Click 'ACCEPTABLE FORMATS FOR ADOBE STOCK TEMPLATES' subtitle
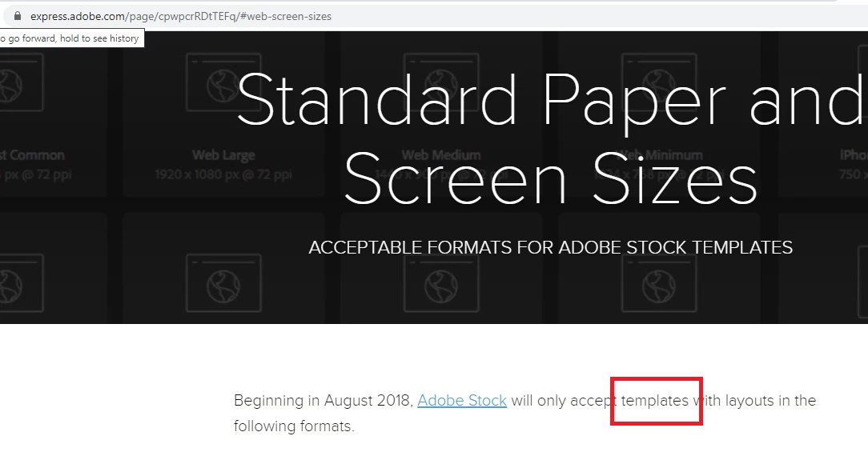Screen dimensions: 868x456 point(551,247)
